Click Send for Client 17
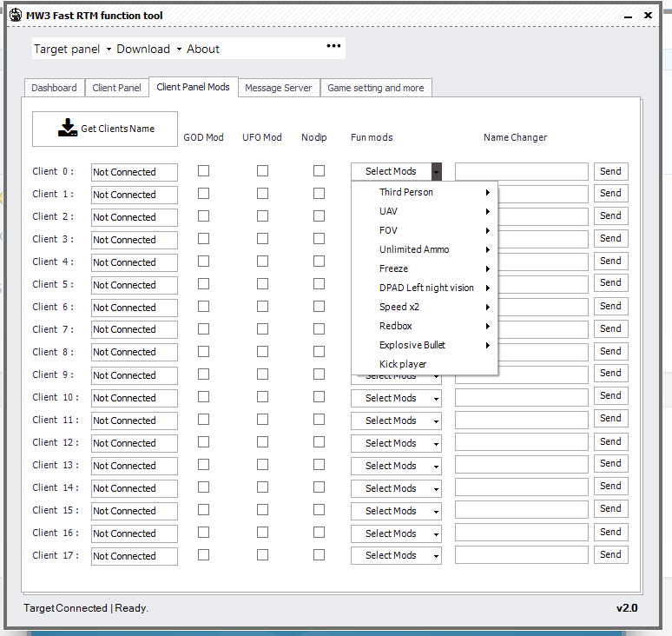The width and height of the screenshot is (672, 636). point(610,554)
